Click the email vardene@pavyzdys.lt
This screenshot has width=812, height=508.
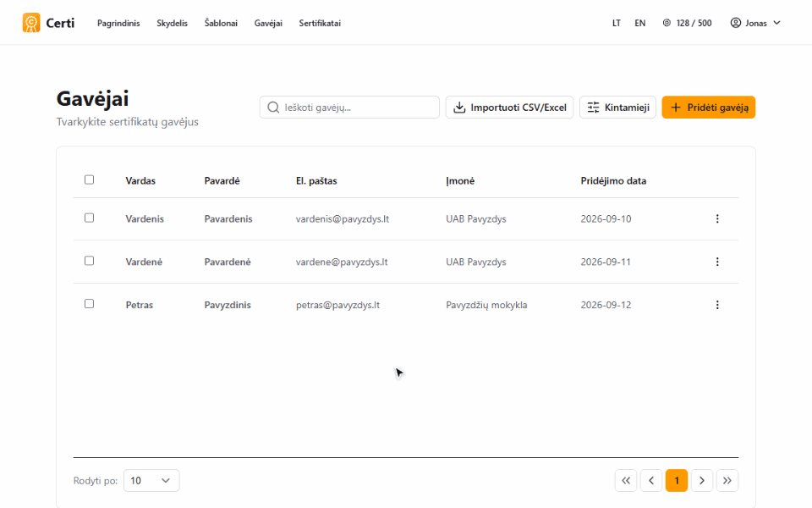coord(342,262)
